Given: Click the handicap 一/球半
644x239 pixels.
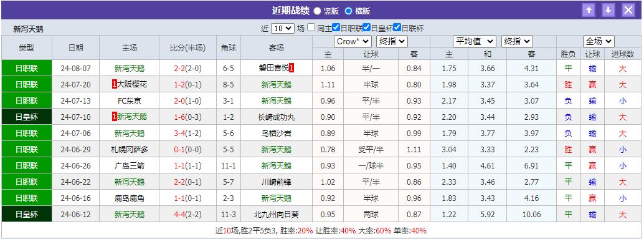Looking at the screenshot, I should 371,166.
